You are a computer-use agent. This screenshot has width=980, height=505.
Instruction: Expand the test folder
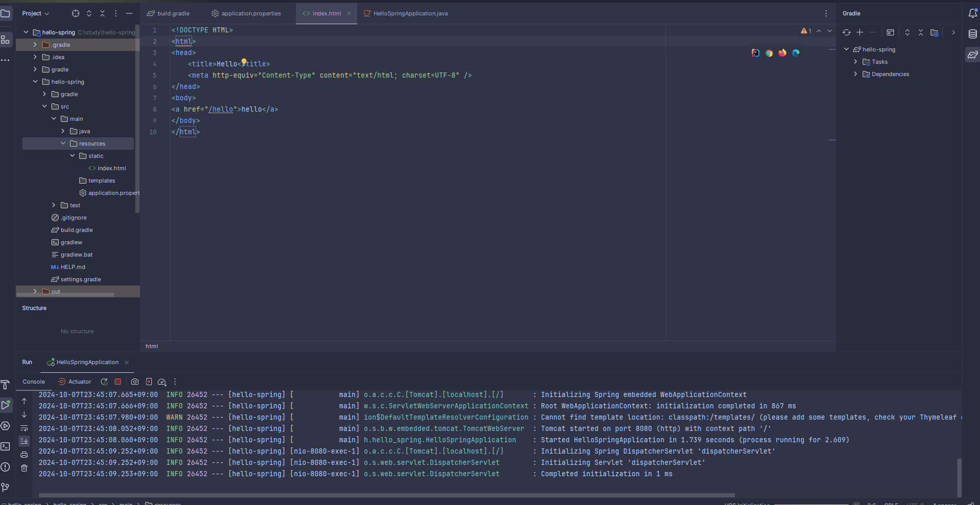pyautogui.click(x=54, y=205)
